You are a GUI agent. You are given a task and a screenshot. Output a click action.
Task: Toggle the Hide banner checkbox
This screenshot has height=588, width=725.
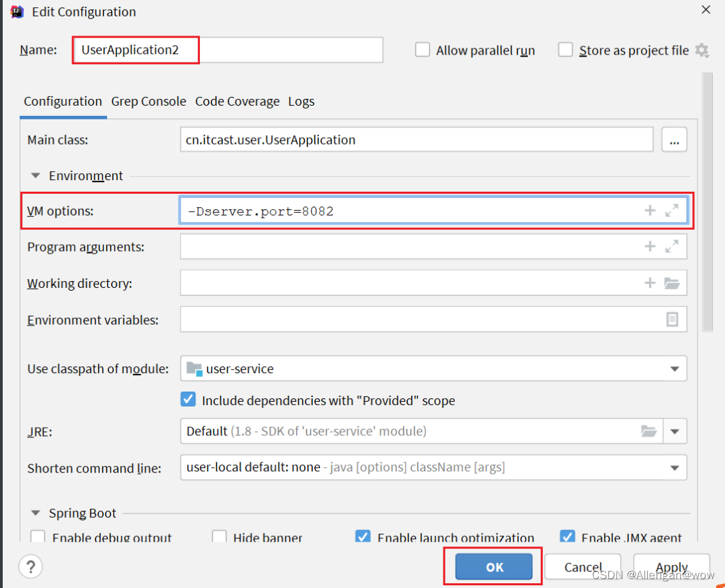219,536
